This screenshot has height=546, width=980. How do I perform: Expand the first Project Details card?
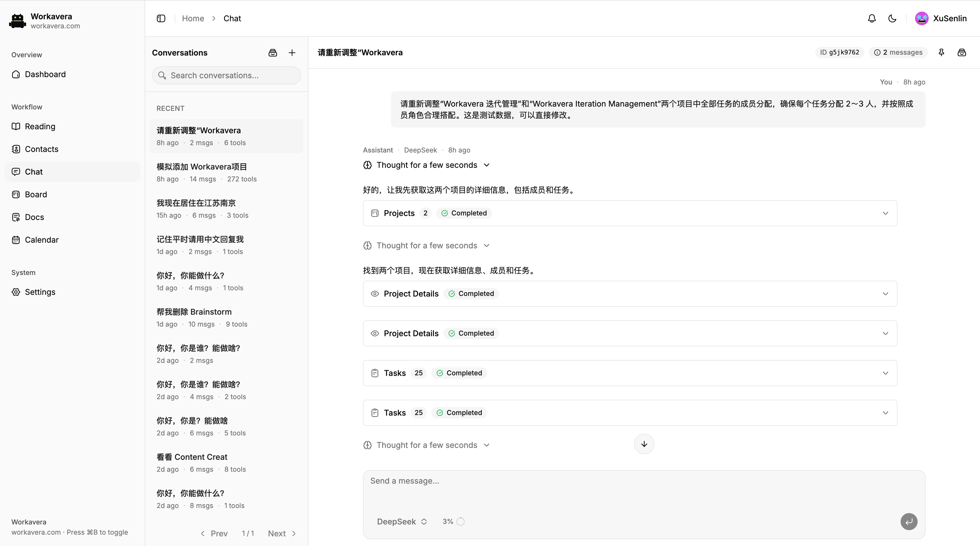[630, 294]
